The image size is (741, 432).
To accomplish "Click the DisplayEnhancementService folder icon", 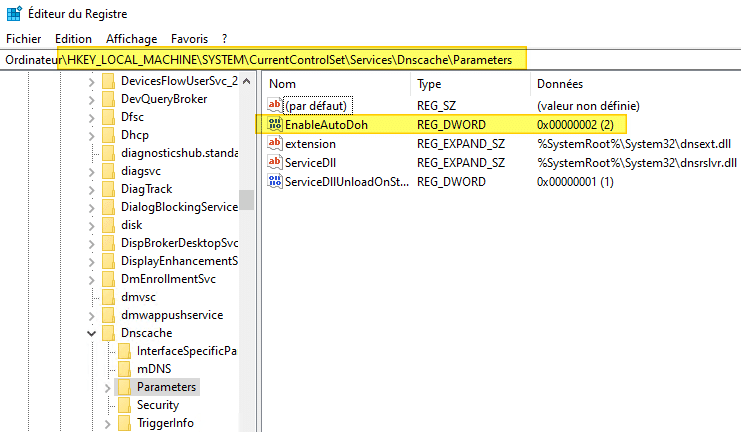I will click(109, 261).
